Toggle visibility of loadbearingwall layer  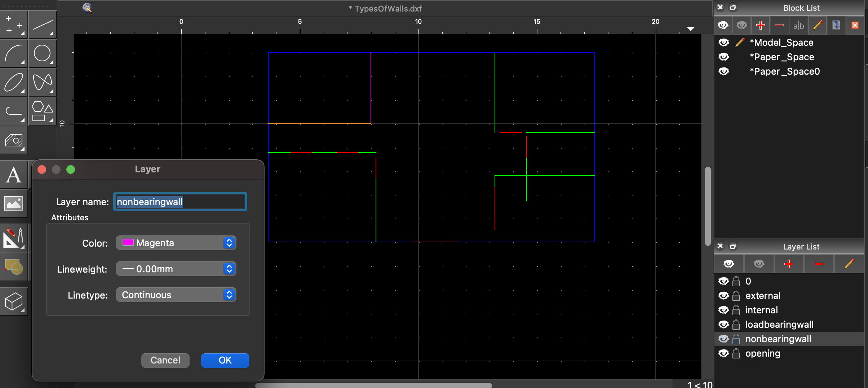click(x=723, y=325)
